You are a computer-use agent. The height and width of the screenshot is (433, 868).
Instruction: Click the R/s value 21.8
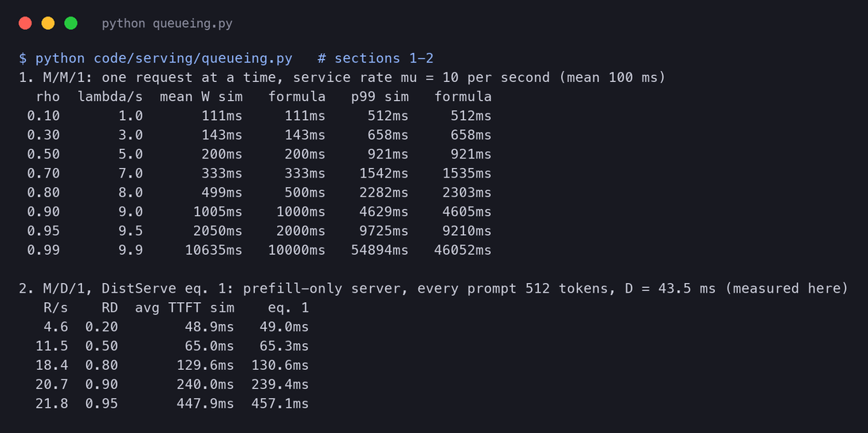52,404
